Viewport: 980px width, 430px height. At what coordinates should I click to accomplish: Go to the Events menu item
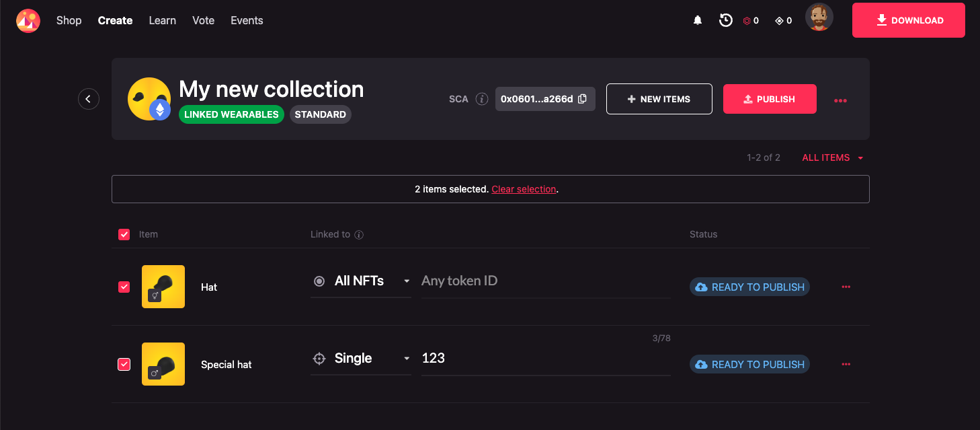coord(247,21)
